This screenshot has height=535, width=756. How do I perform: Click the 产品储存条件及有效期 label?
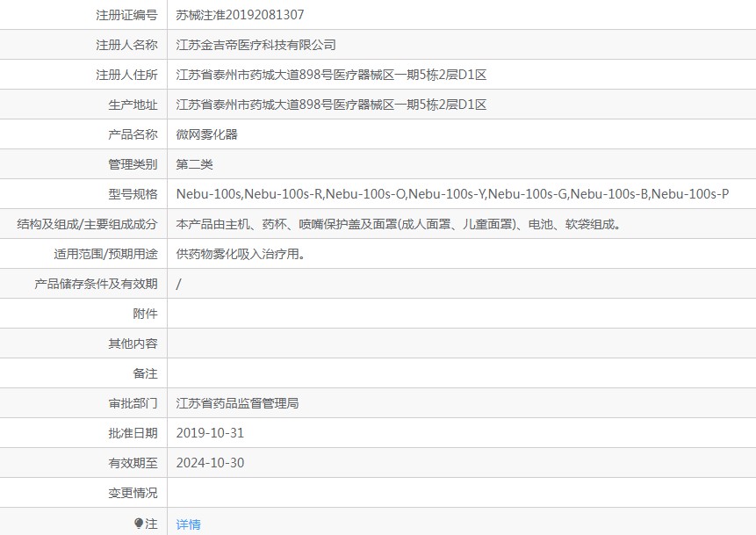point(96,284)
